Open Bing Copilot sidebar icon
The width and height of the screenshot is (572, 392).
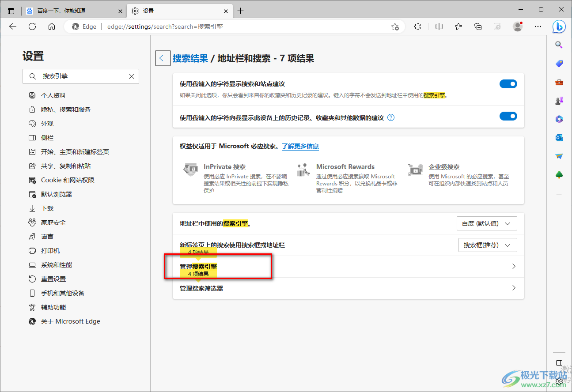pos(559,26)
